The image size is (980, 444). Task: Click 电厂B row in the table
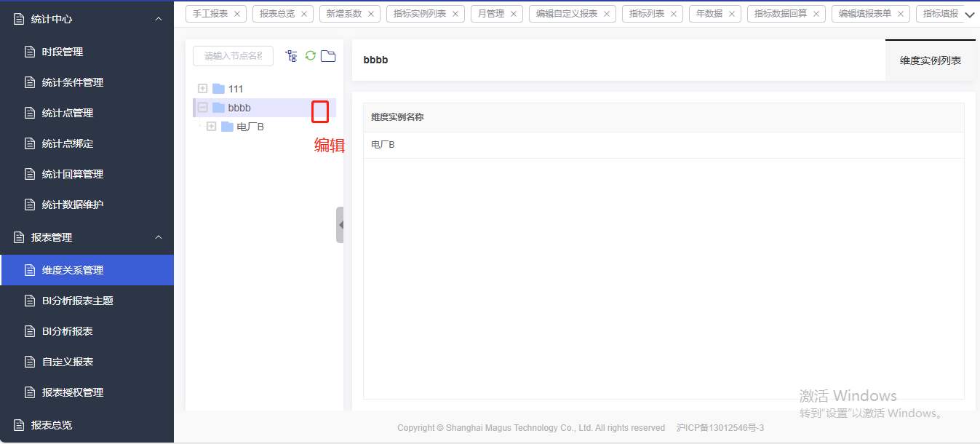[383, 145]
